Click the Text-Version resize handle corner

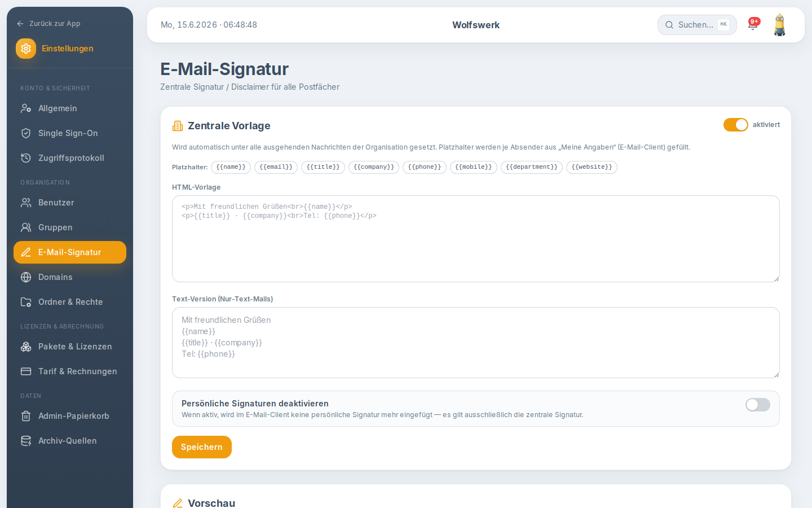(x=776, y=374)
